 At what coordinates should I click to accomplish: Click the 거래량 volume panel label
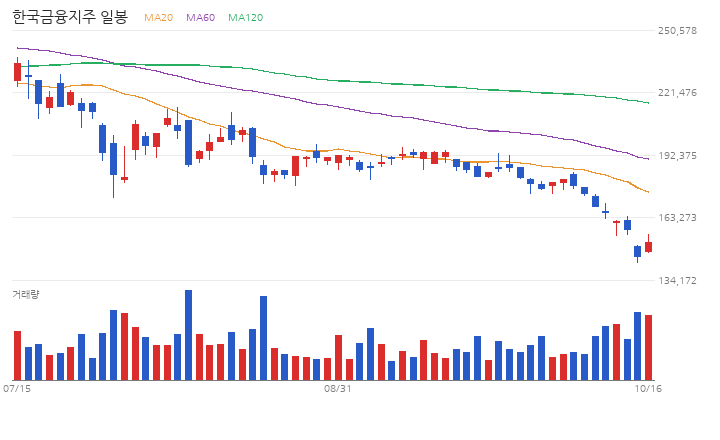[x=26, y=294]
